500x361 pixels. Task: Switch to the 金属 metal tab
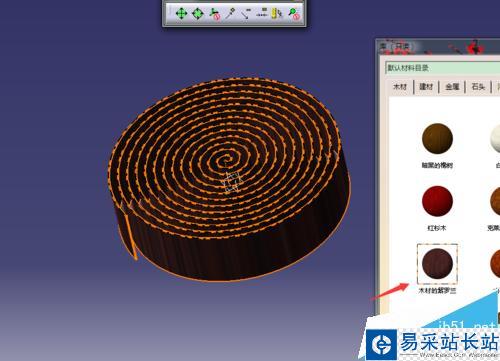pyautogui.click(x=452, y=87)
